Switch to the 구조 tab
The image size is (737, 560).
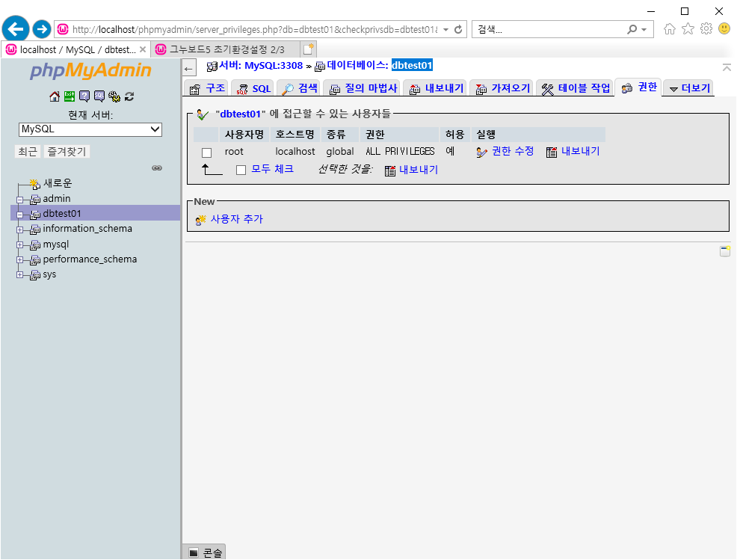(207, 88)
